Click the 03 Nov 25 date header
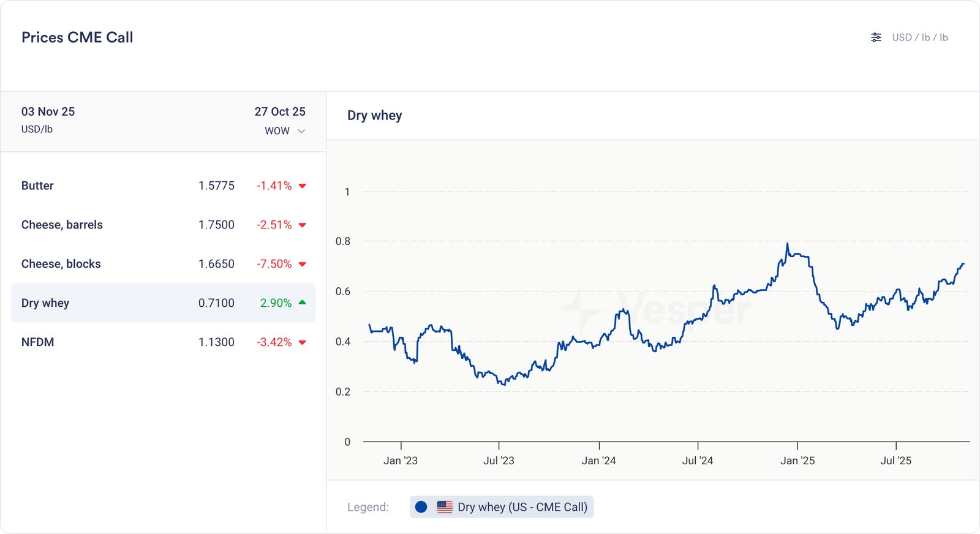This screenshot has width=980, height=534. pos(48,111)
